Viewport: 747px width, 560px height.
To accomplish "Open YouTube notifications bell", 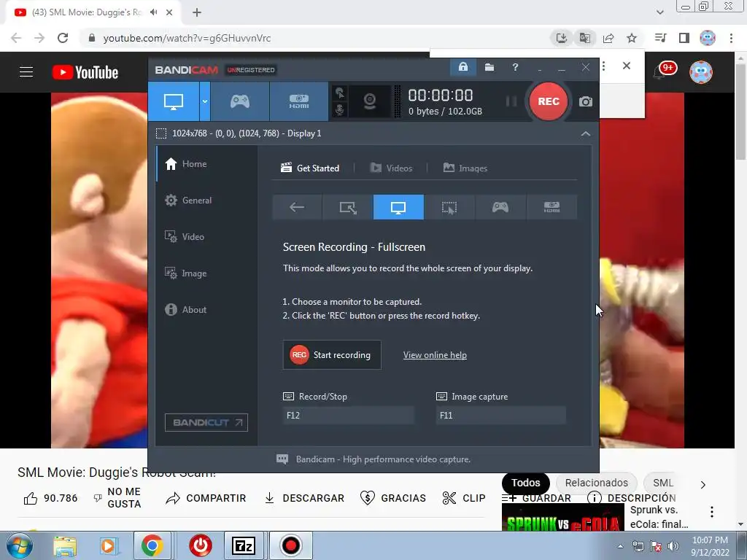I will tap(659, 72).
